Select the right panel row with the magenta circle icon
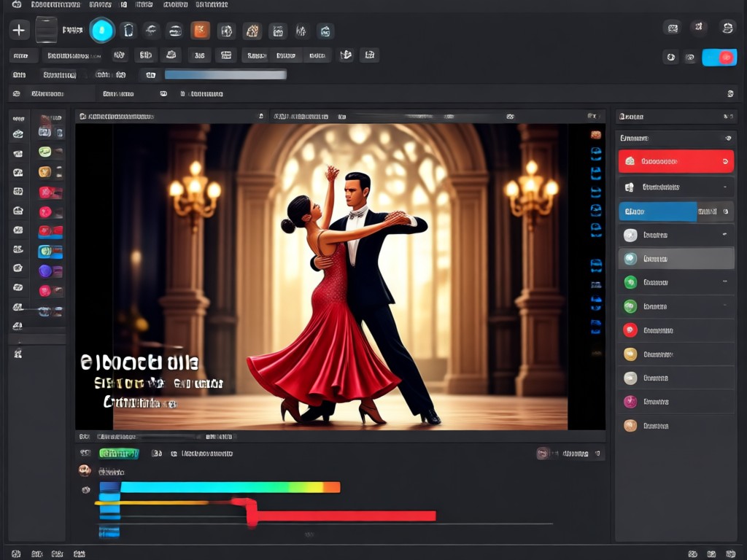747x560 pixels. pos(676,402)
